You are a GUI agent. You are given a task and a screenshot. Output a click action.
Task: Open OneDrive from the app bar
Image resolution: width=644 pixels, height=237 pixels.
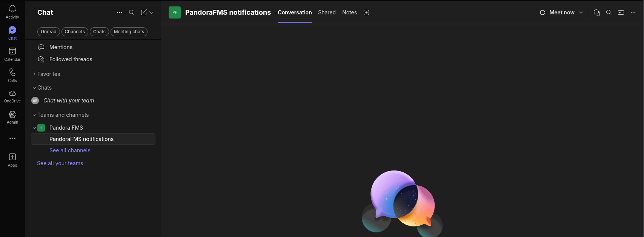pos(12,96)
